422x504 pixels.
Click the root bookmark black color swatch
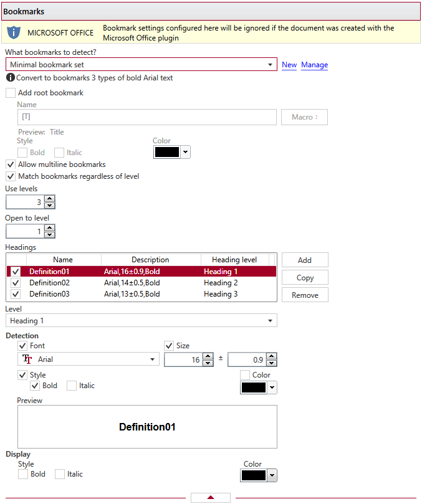coord(167,152)
